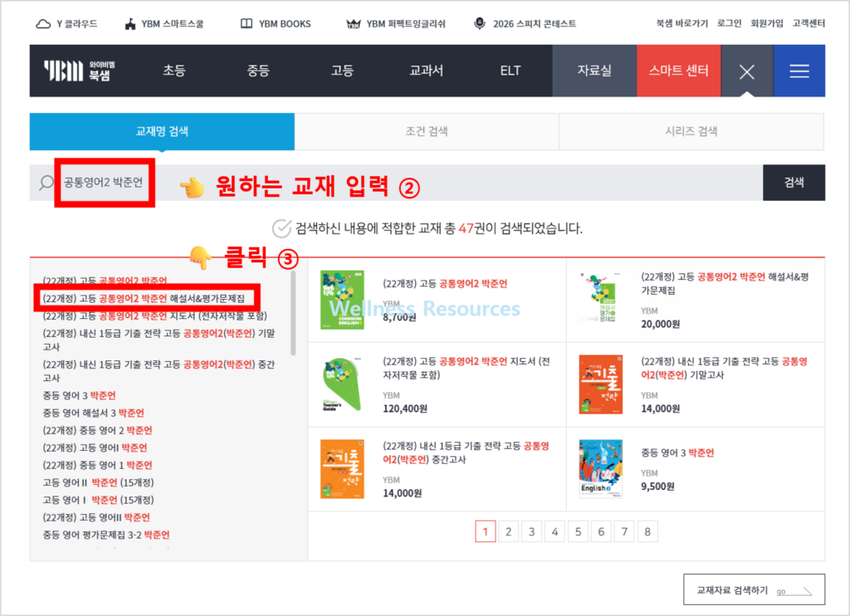The height and width of the screenshot is (616, 850).
Task: Open 고객센터 link
Action: [x=808, y=23]
